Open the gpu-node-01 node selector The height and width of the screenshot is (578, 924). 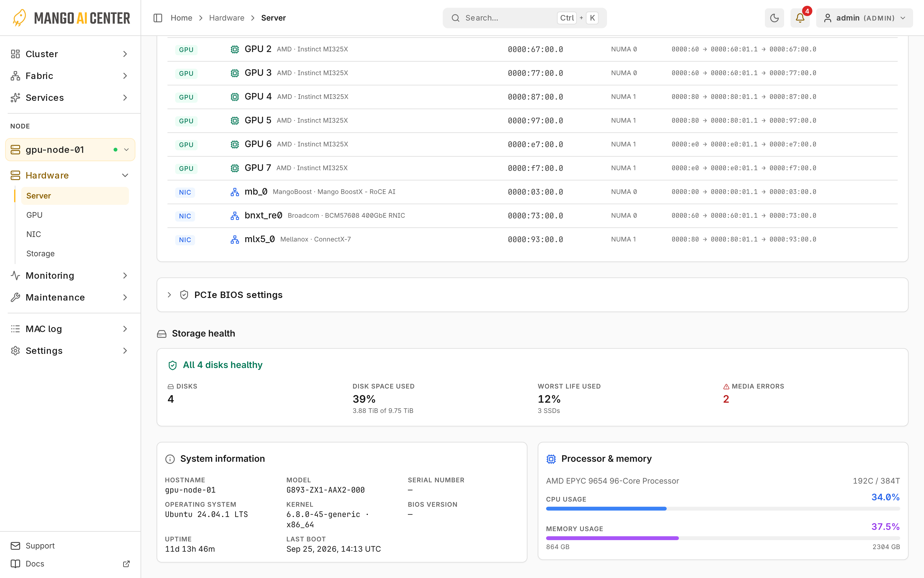tap(70, 149)
